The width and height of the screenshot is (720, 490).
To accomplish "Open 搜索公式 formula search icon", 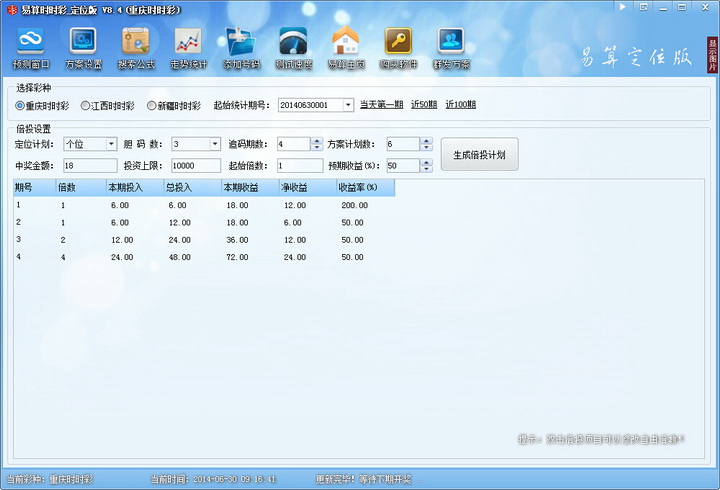I will coord(135,42).
